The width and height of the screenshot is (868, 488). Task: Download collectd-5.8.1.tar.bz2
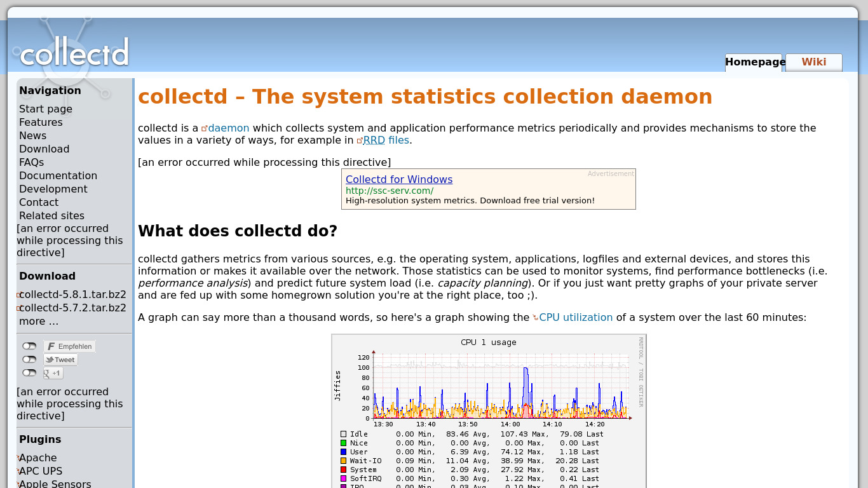pyautogui.click(x=72, y=294)
